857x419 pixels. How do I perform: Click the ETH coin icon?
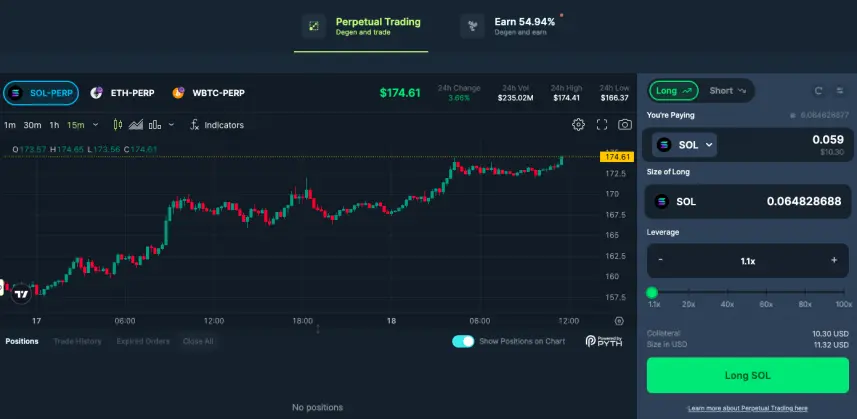tap(97, 93)
